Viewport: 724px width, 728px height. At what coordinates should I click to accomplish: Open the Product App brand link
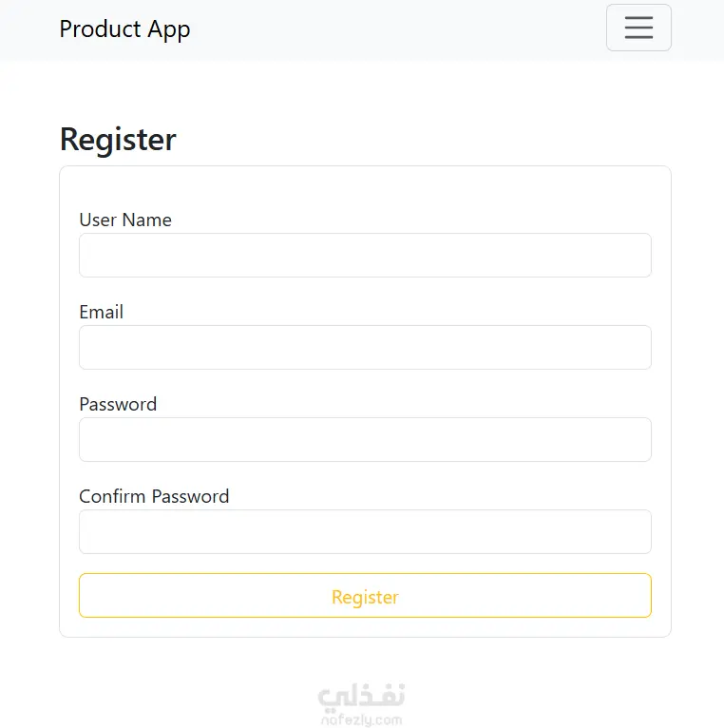tap(124, 29)
